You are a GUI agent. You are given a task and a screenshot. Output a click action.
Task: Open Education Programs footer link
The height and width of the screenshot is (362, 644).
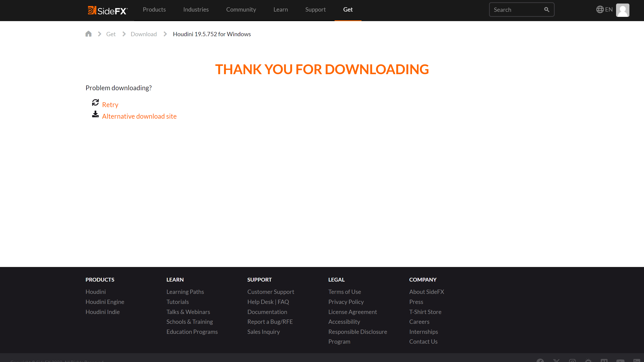pos(192,332)
